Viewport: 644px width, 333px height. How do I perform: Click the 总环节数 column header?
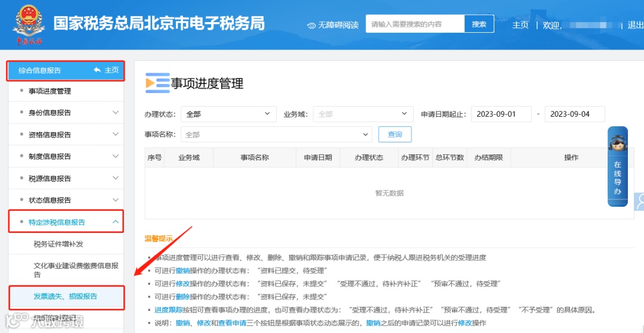point(450,157)
